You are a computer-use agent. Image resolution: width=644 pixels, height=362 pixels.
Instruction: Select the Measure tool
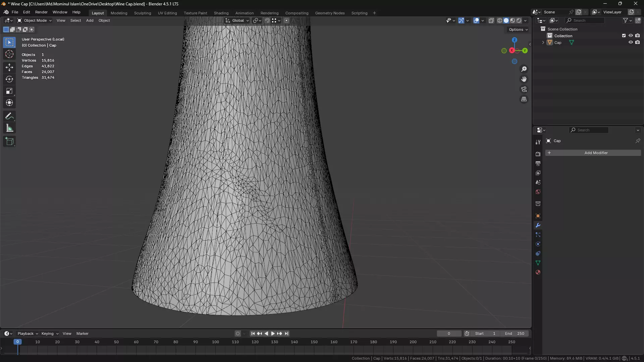(9, 128)
